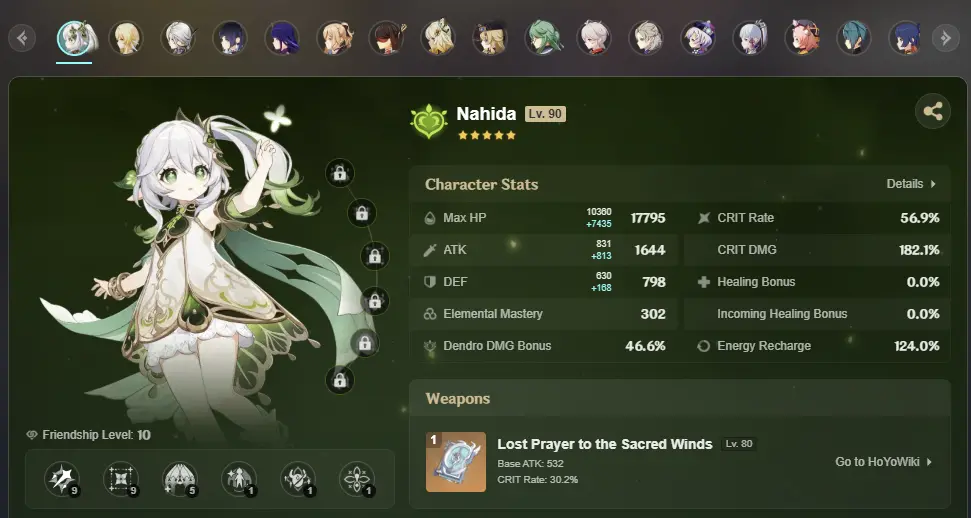Click the Lost Prayer to the Sacred Winds name
Image resolution: width=971 pixels, height=518 pixels.
(x=605, y=444)
